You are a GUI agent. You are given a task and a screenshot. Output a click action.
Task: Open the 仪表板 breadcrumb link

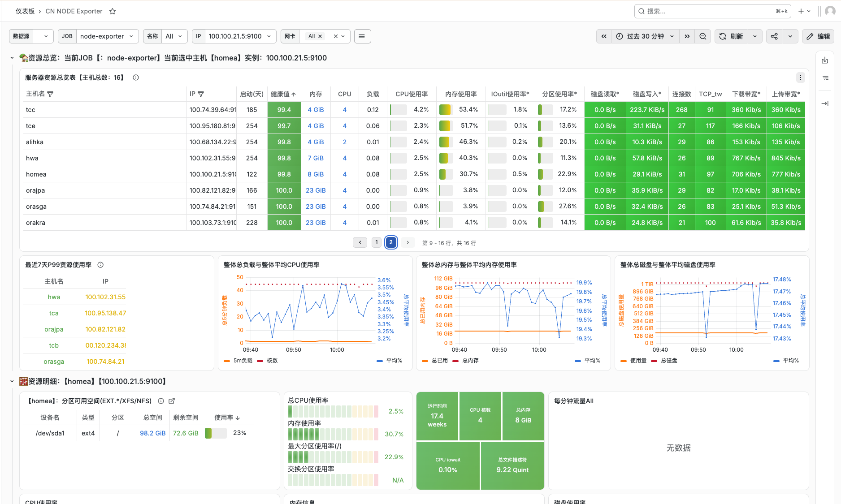click(25, 11)
